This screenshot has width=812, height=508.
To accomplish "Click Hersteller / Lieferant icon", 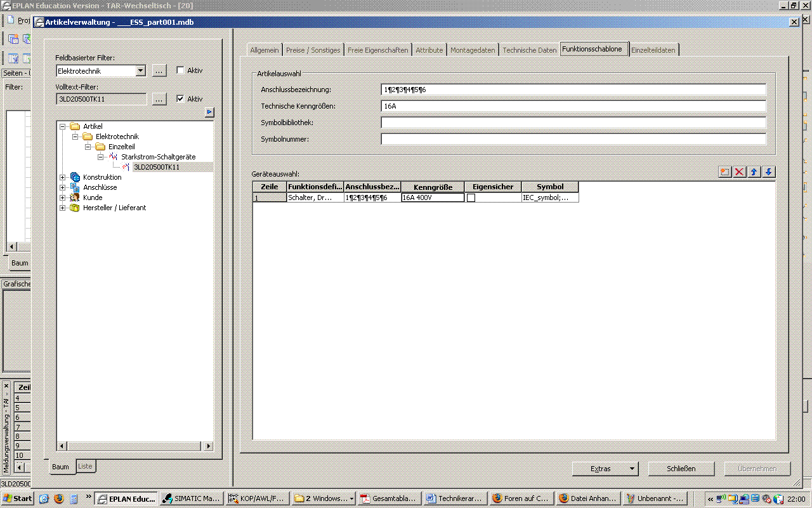I will [x=75, y=208].
